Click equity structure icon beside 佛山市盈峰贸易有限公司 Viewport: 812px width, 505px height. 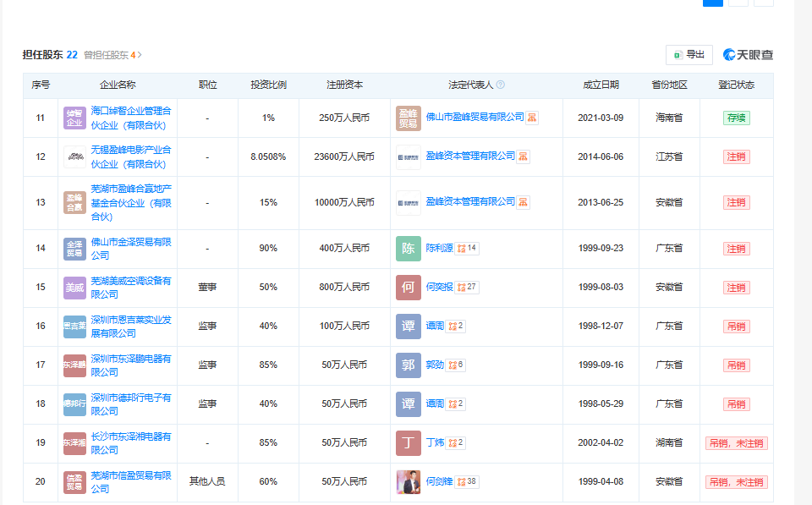coord(532,118)
